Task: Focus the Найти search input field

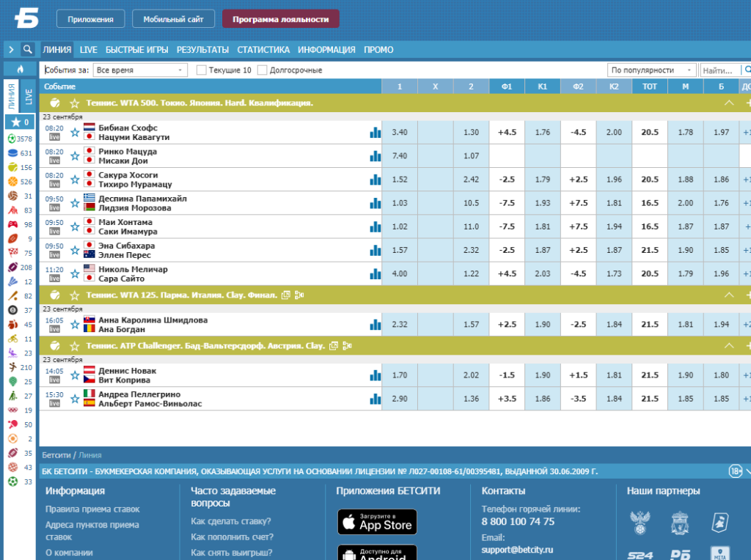Action: pyautogui.click(x=720, y=70)
